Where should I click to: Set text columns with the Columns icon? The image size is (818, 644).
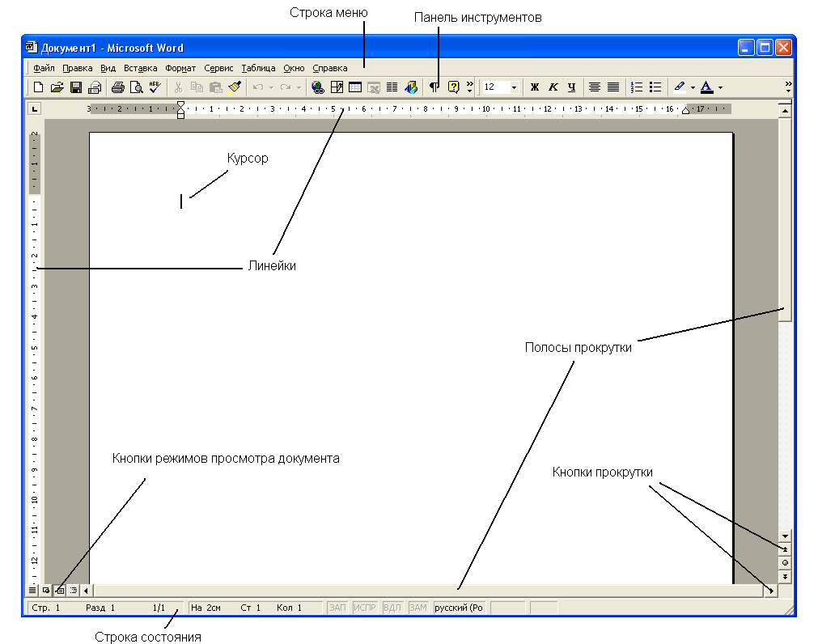point(392,87)
